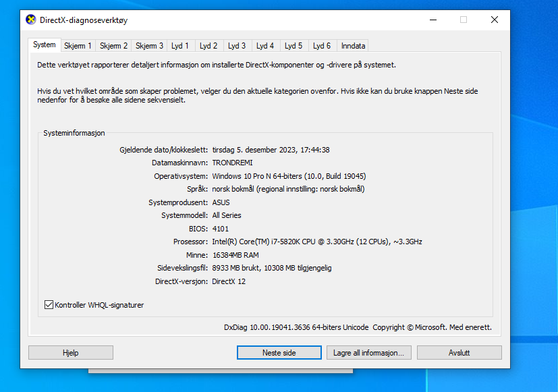Click Lagre all informasjon button

[x=368, y=352]
